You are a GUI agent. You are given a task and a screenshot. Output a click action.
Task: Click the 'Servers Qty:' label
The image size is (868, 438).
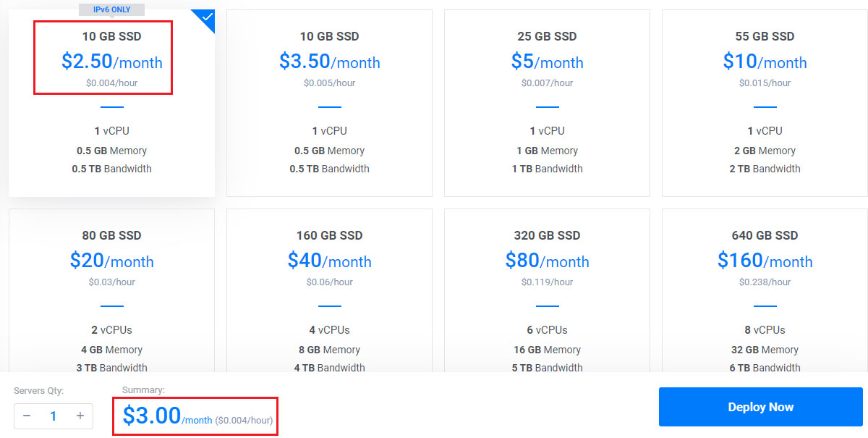pyautogui.click(x=39, y=391)
